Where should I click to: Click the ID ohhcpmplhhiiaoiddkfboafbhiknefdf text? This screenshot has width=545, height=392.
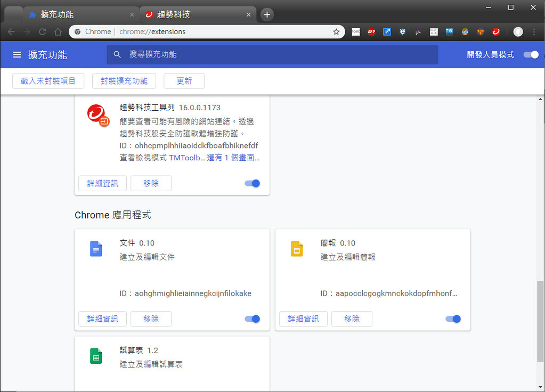pos(189,145)
